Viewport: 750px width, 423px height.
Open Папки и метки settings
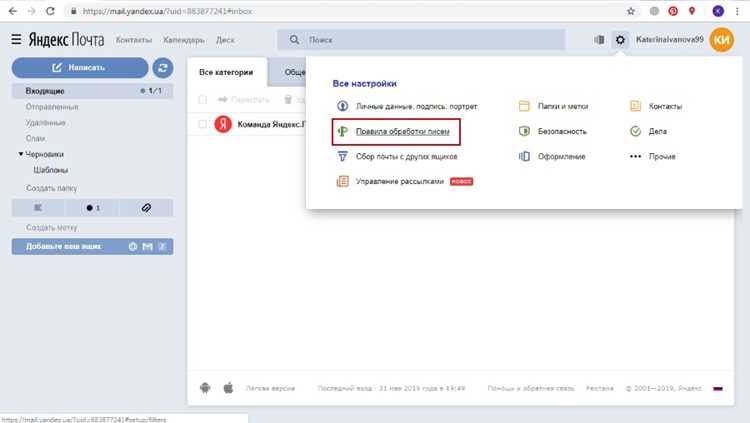562,106
